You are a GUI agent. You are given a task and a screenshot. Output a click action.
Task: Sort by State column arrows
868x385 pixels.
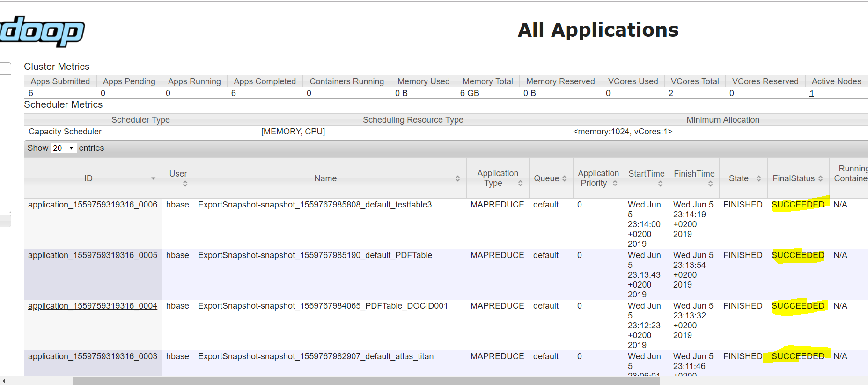point(758,178)
